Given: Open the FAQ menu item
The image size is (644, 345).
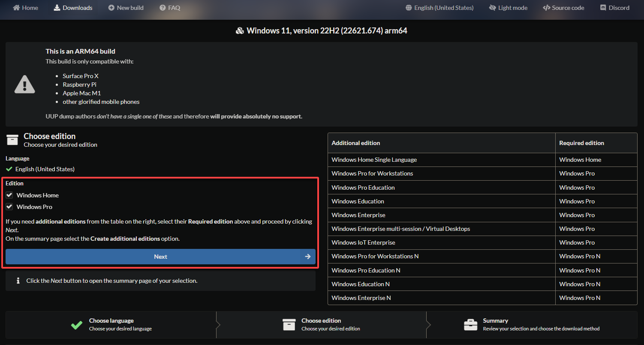Looking at the screenshot, I should coord(170,8).
